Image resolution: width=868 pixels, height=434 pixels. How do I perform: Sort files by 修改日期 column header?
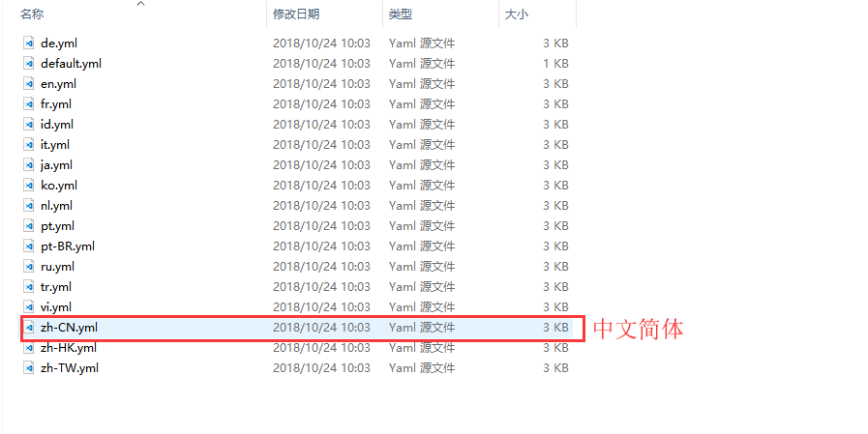coord(296,14)
